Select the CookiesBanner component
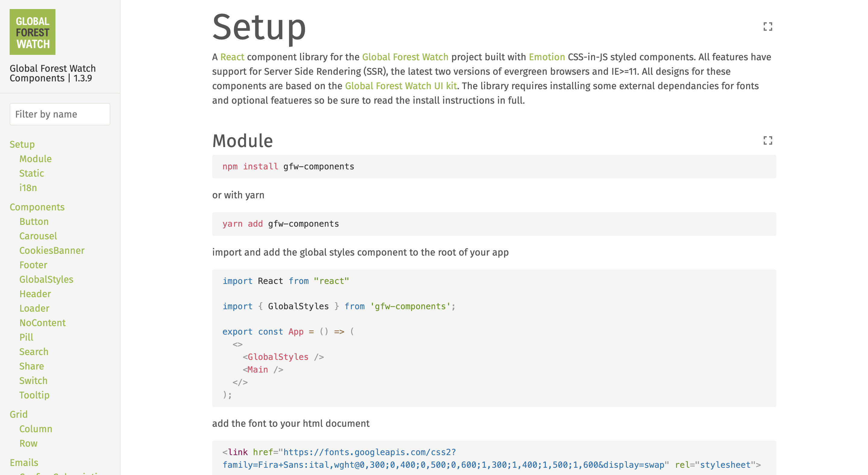 click(x=52, y=250)
